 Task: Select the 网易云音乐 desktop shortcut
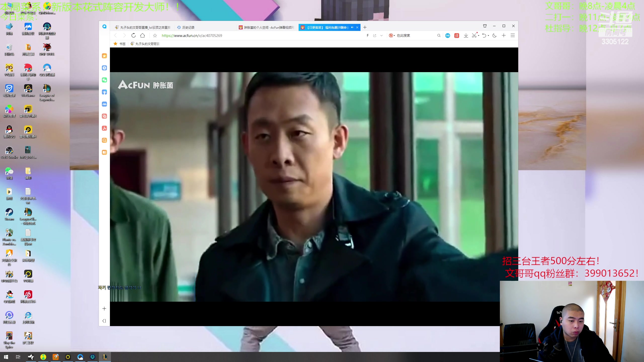28,297
